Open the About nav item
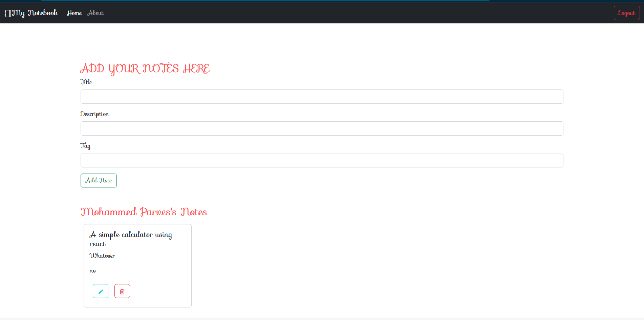Viewport: 644px width, 320px height. pos(95,13)
